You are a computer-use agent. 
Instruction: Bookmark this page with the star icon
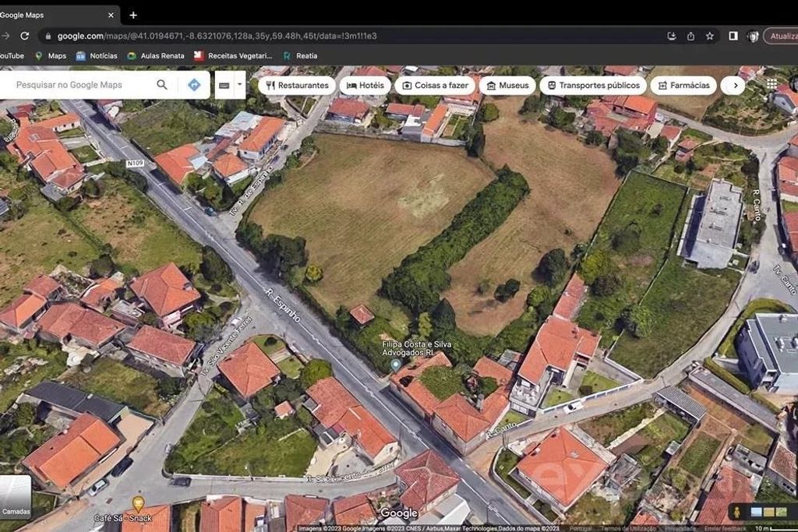pyautogui.click(x=709, y=36)
